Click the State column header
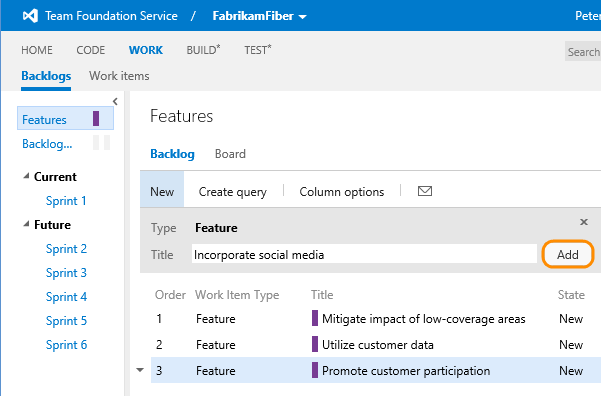This screenshot has width=601, height=396. (571, 295)
